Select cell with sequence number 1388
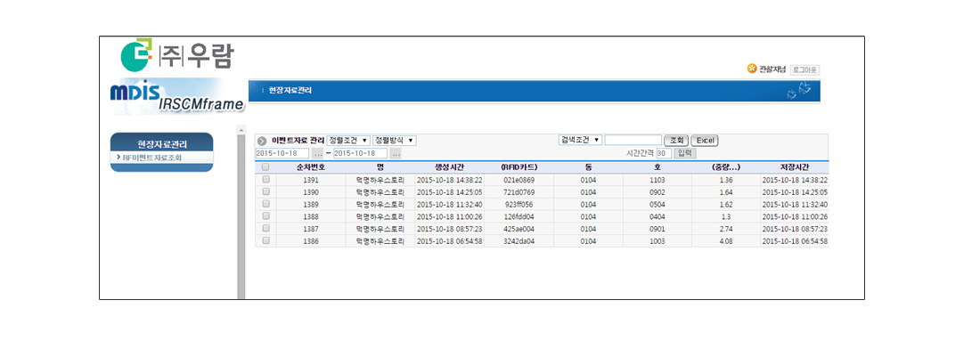This screenshot has height=341, width=980. point(311,216)
